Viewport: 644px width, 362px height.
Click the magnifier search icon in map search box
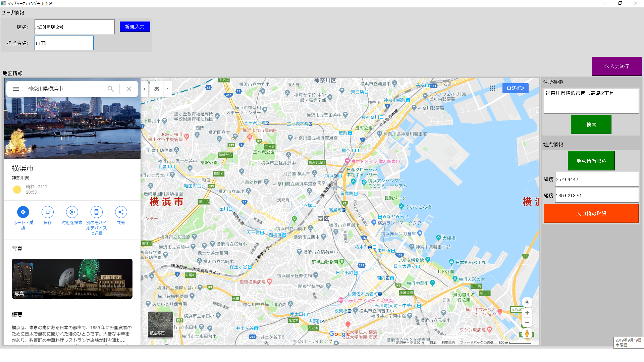(111, 89)
